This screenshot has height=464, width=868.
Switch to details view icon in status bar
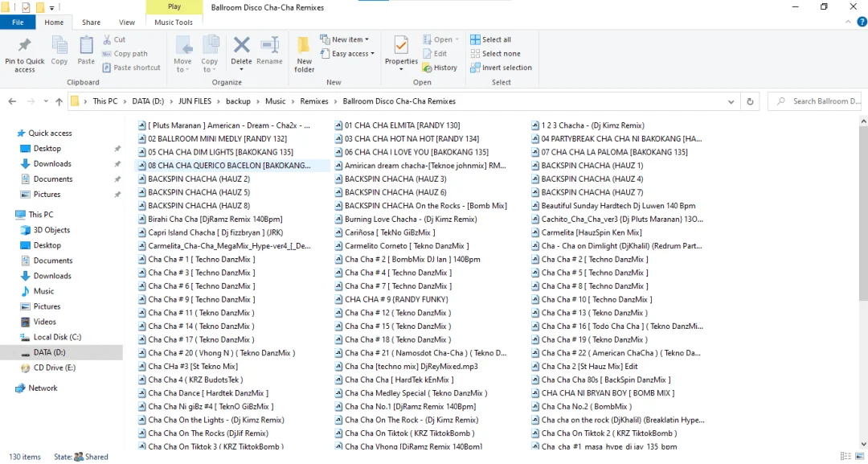click(845, 456)
